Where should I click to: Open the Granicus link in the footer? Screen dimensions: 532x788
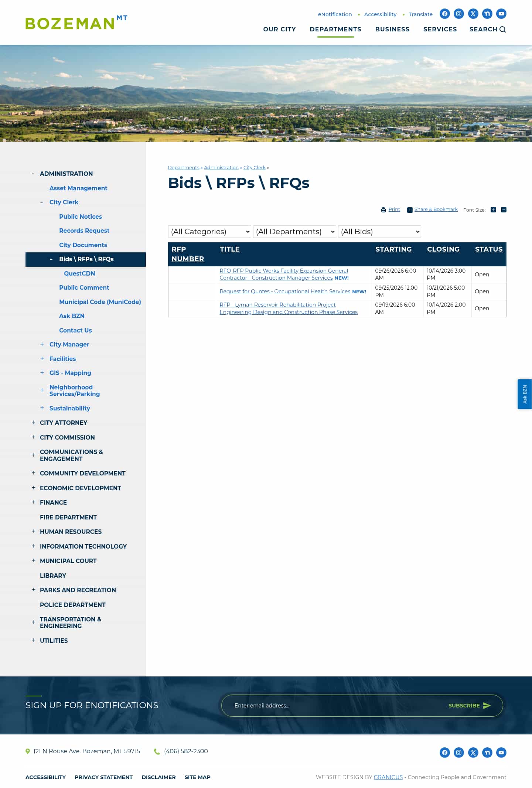click(388, 777)
